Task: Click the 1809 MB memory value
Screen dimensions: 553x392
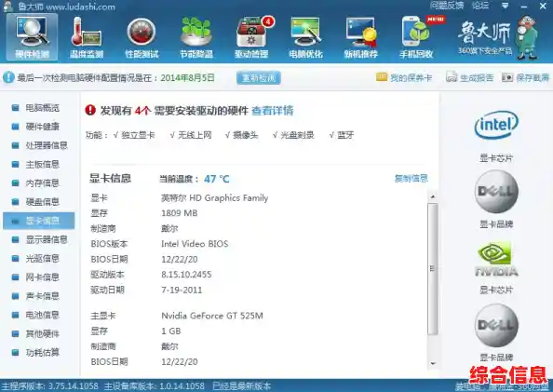Action: 179,213
